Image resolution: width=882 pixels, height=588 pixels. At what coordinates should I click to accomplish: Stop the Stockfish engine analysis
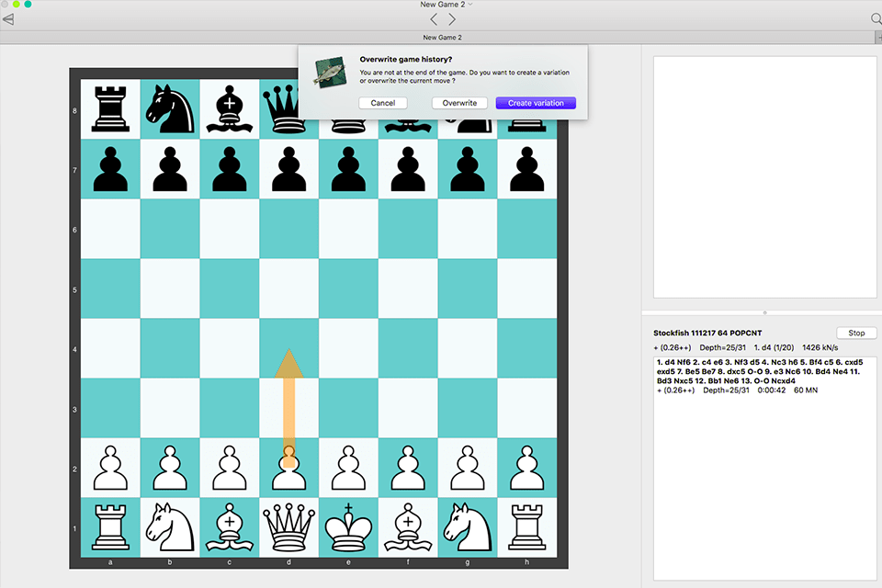(x=856, y=333)
